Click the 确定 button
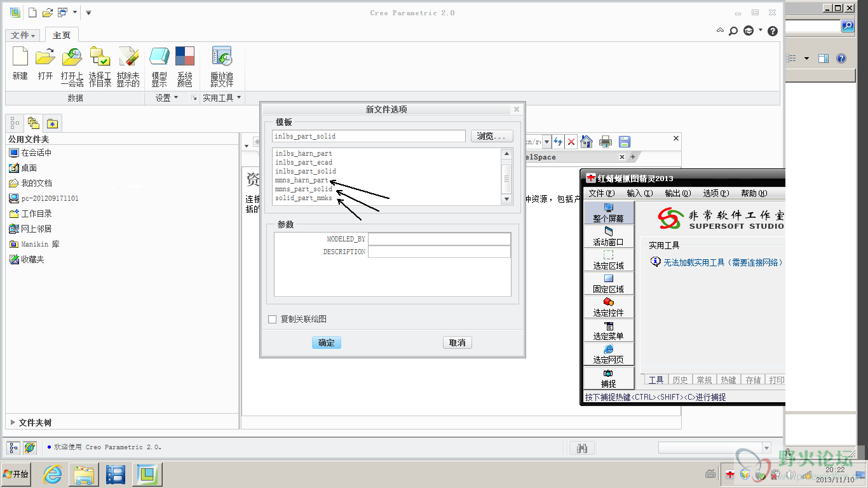The height and width of the screenshot is (488, 868). coord(327,342)
